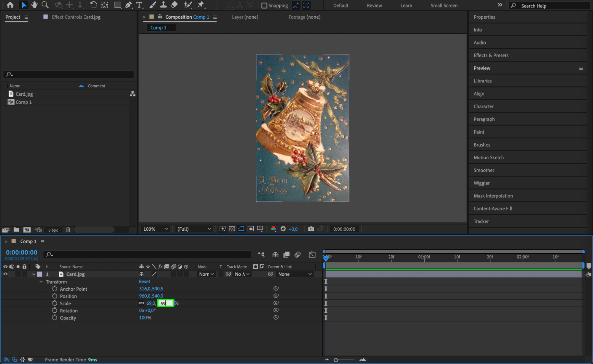The image size is (593, 364).
Task: Enable the Snapping checkbox
Action: click(264, 5)
